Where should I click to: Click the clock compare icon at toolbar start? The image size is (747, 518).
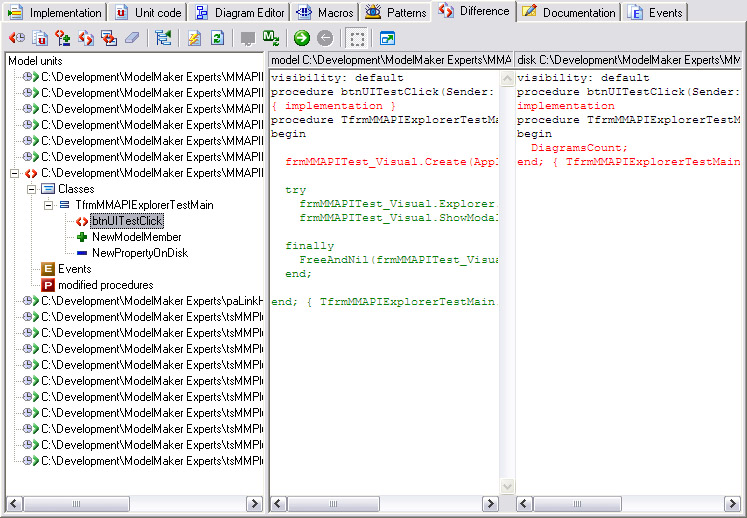pyautogui.click(x=17, y=39)
